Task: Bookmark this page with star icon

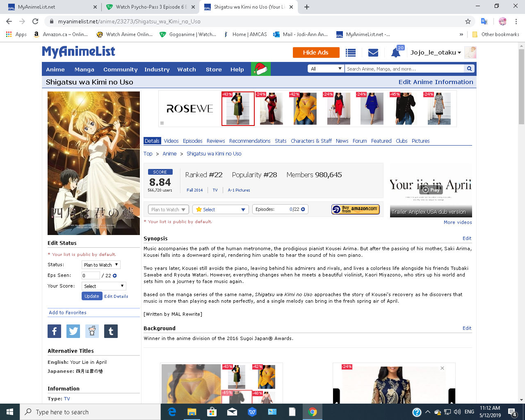Action: [x=468, y=21]
